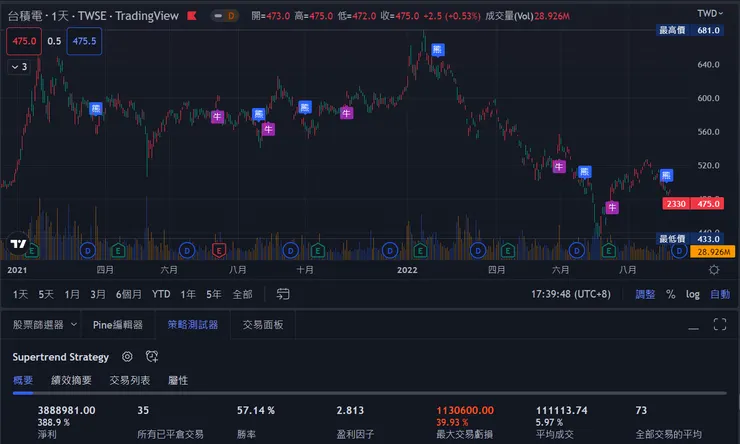This screenshot has height=444, width=740.
Task: Click the red 2330 475.0 price label
Action: tap(693, 204)
